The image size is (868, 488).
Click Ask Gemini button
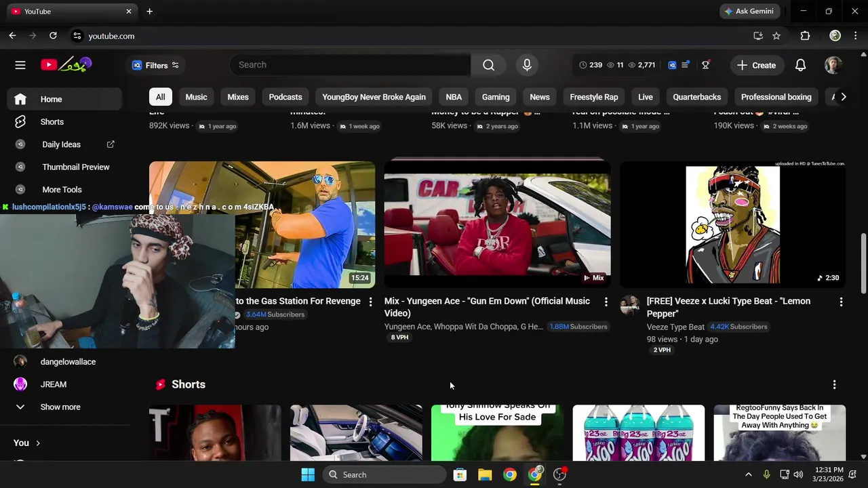tap(749, 12)
